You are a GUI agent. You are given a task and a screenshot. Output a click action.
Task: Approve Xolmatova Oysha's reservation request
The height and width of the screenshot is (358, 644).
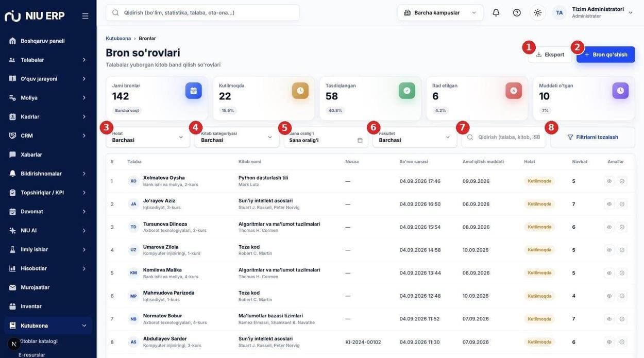coord(622,181)
